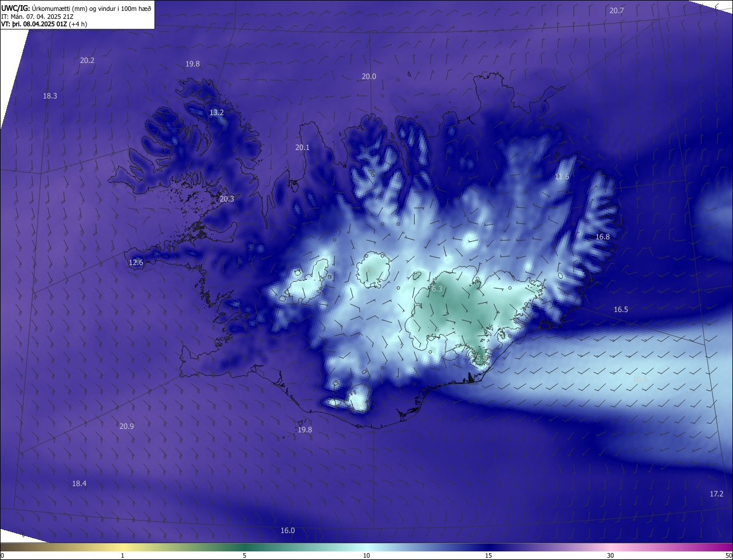The height and width of the screenshot is (560, 733).
Task: Pick the 20.0 value label
Action: tap(369, 76)
